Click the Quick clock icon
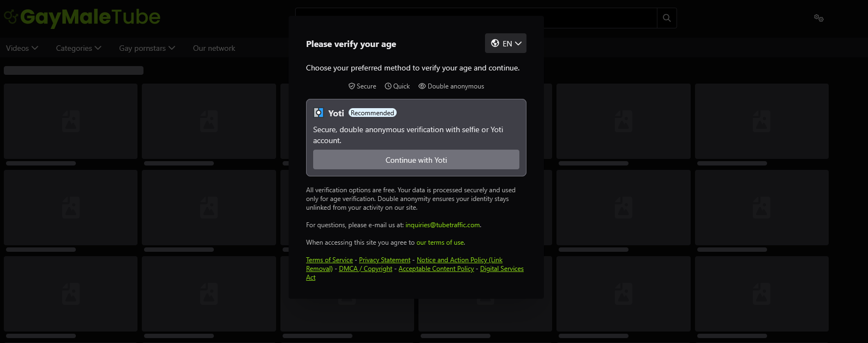 pos(388,86)
